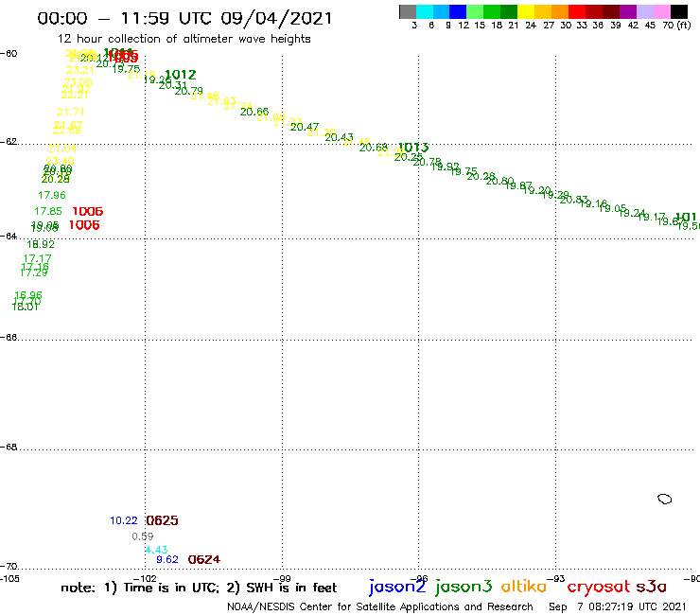Click the 17.17 wave height reading
Screen dimensions: 700x615
point(38,258)
